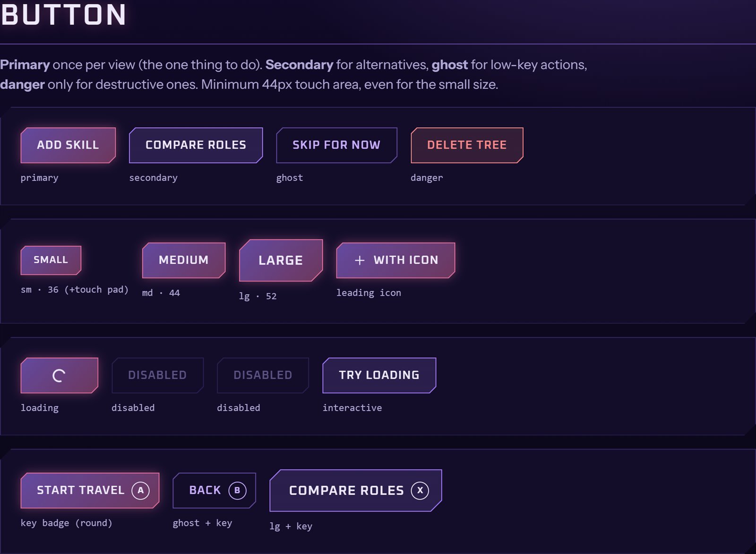Click the BUTTON page heading

tap(63, 14)
